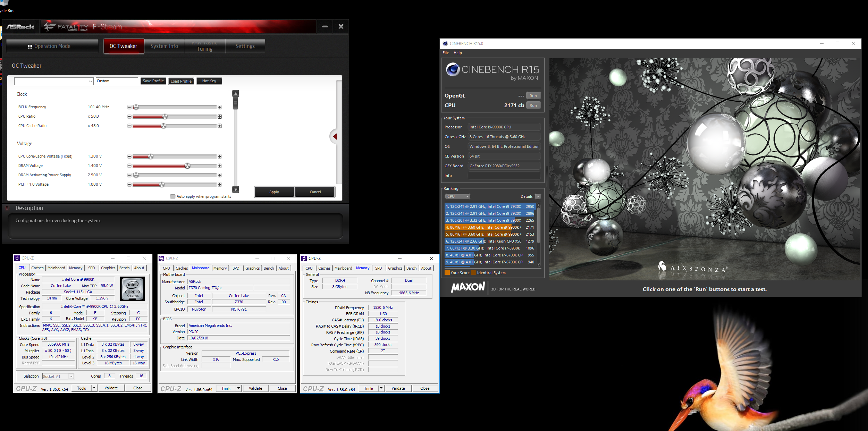This screenshot has height=431, width=868.
Task: Open the Operation Mode tab
Action: click(x=52, y=46)
